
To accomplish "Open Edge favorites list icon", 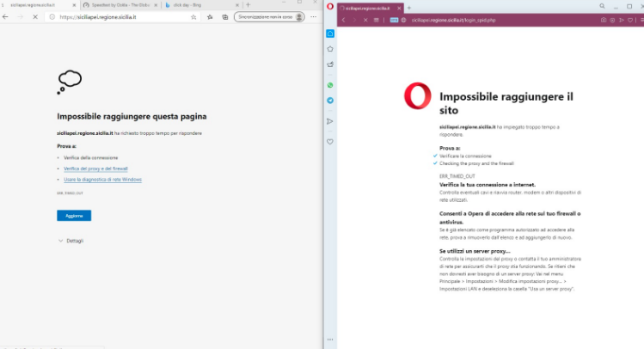I will point(210,17).
